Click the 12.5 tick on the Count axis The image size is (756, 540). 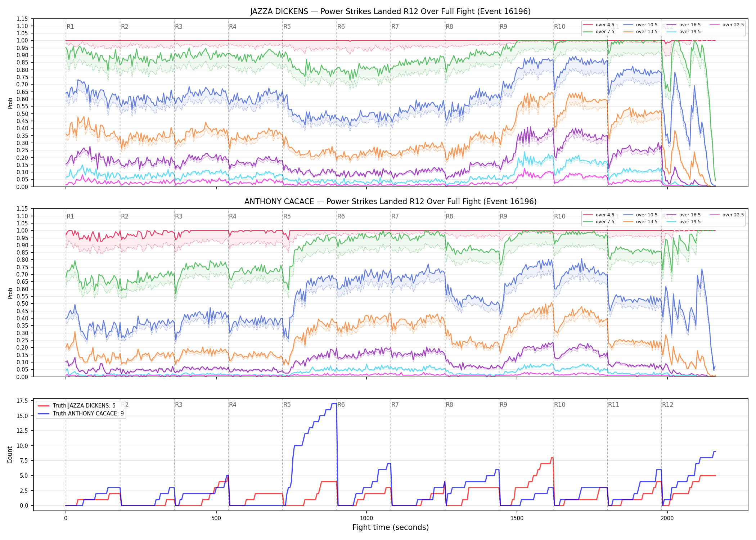(22, 431)
